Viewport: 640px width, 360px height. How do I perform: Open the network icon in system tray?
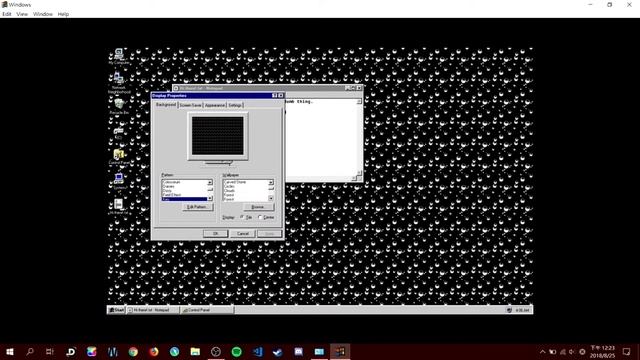(x=562, y=351)
